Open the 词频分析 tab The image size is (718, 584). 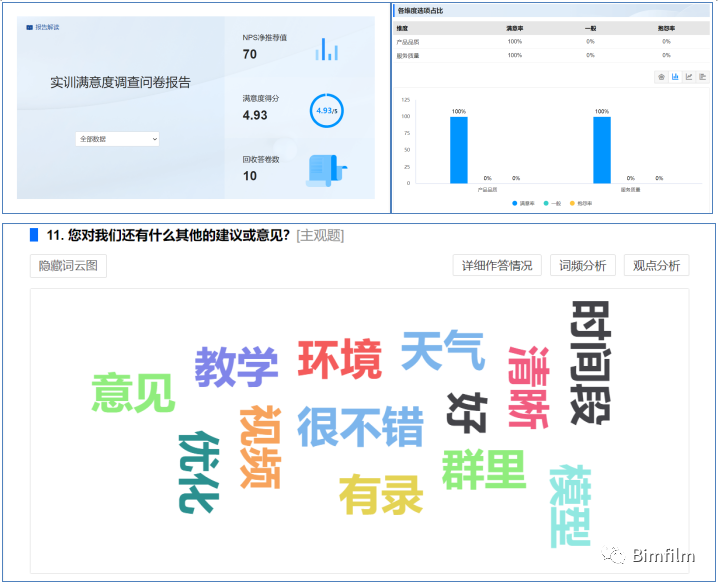[x=582, y=265]
